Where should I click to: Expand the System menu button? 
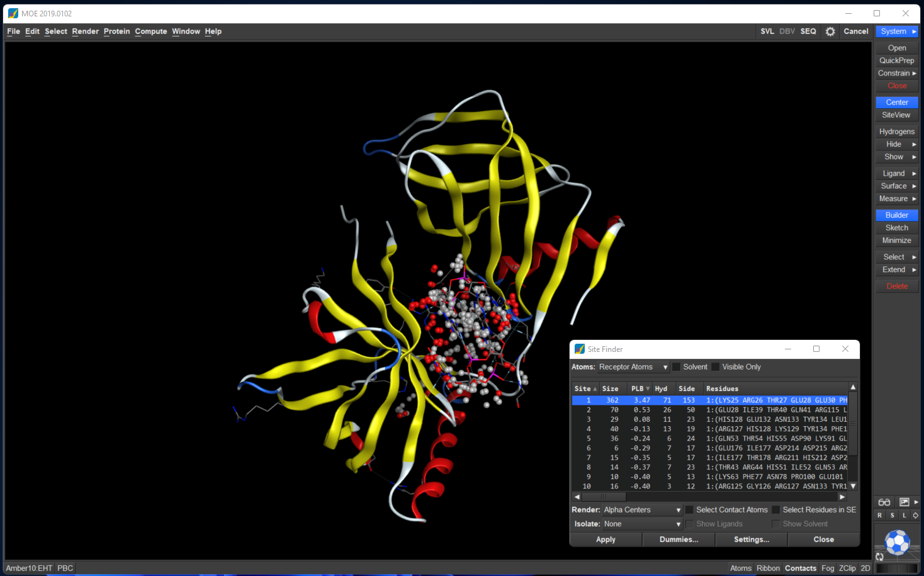tap(897, 31)
